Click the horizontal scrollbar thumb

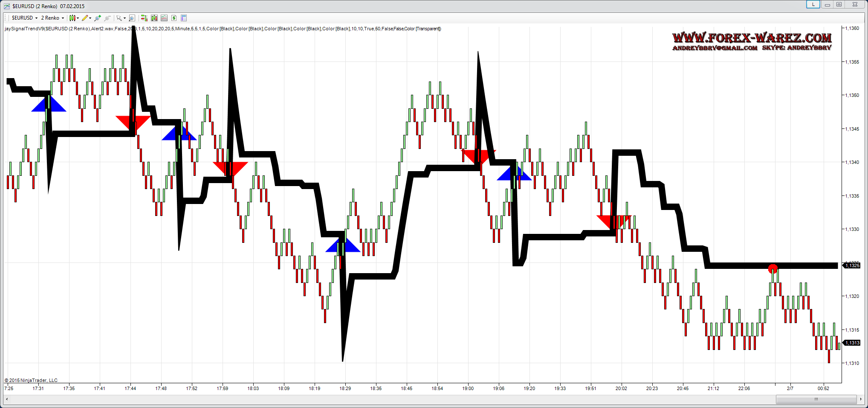tap(816, 399)
